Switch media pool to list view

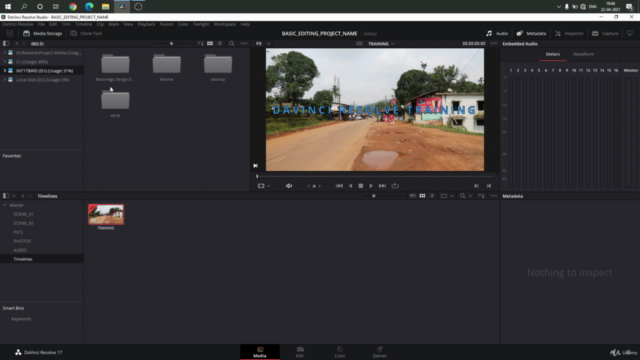click(432, 196)
